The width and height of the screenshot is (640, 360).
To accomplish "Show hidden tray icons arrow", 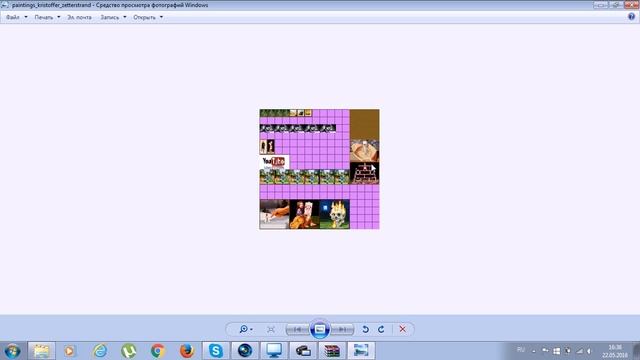I will tap(533, 351).
